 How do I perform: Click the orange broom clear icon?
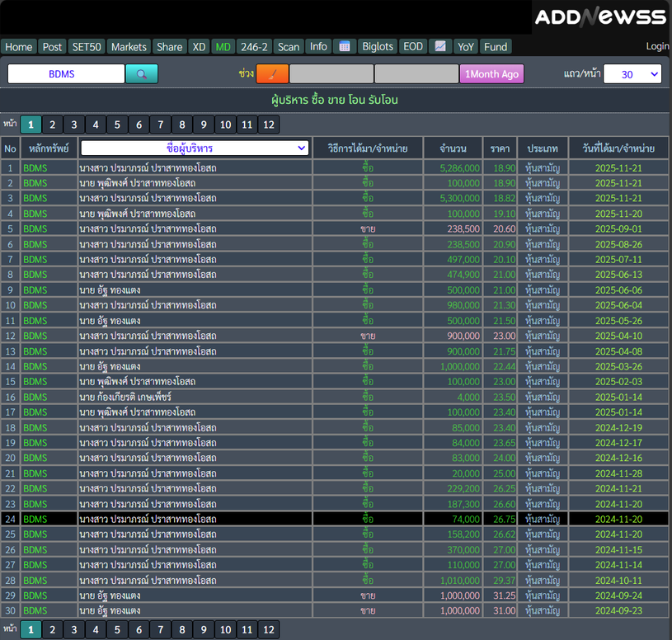click(x=272, y=74)
